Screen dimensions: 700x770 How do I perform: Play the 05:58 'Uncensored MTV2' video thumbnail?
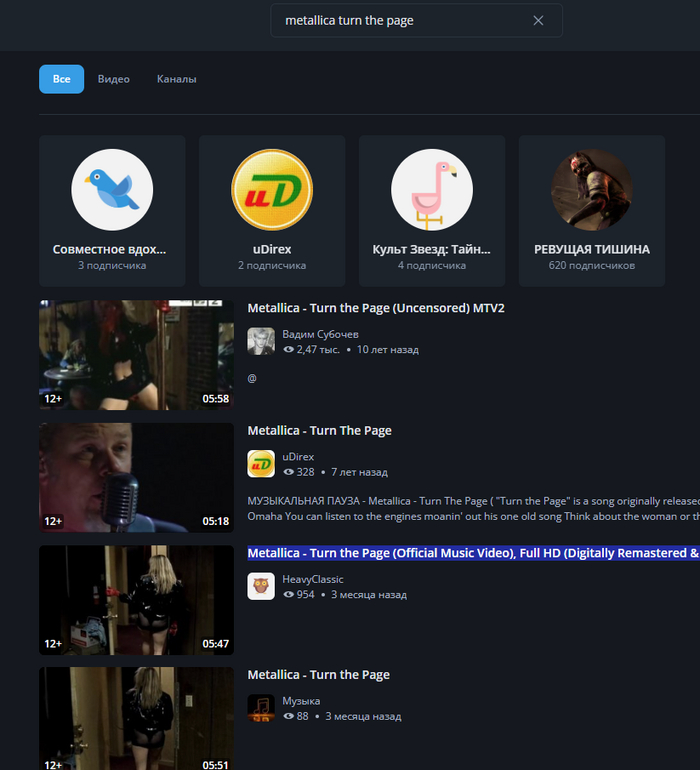pos(137,355)
